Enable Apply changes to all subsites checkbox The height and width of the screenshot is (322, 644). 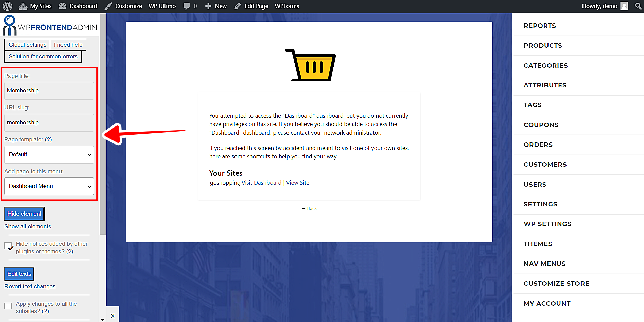pyautogui.click(x=8, y=306)
